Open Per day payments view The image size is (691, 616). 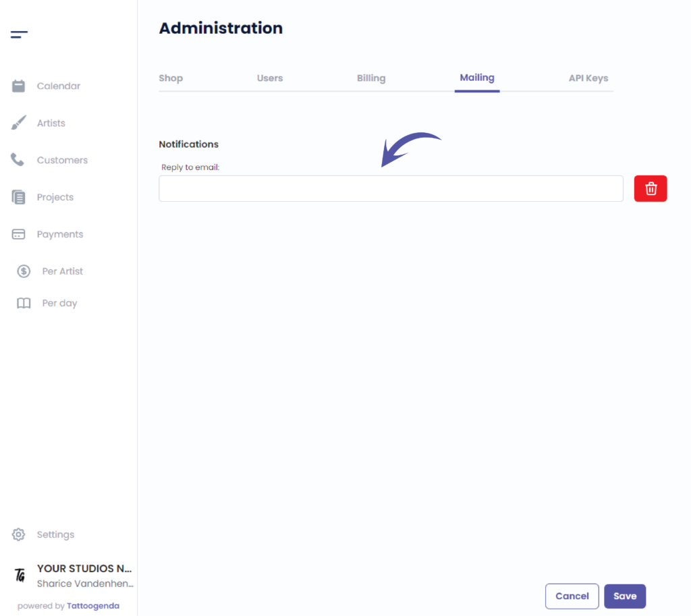59,303
